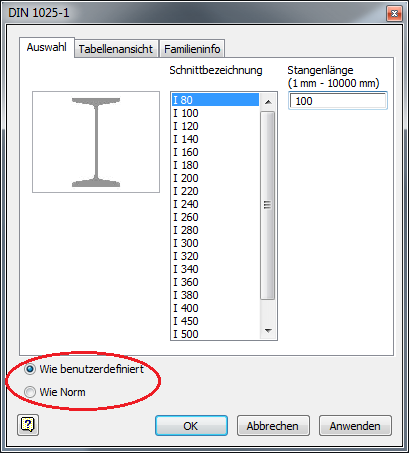Image resolution: width=409 pixels, height=453 pixels.
Task: Click the Abbrechen button
Action: tap(273, 426)
